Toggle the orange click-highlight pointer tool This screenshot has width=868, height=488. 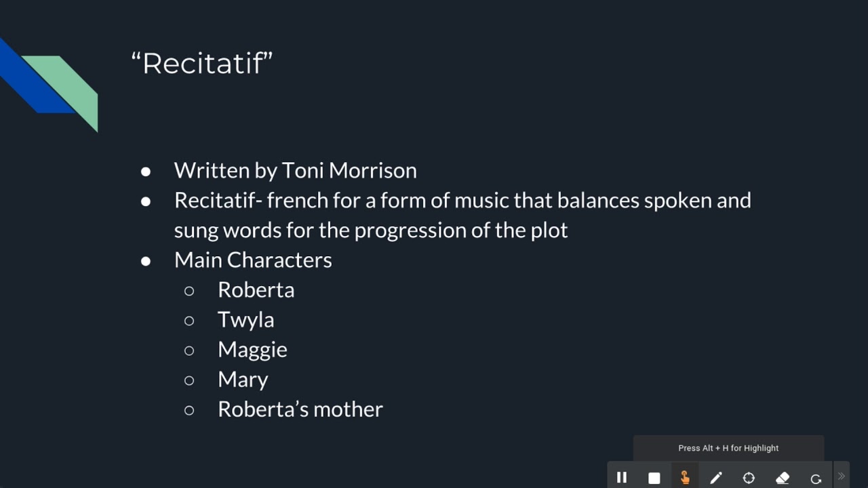[685, 478]
